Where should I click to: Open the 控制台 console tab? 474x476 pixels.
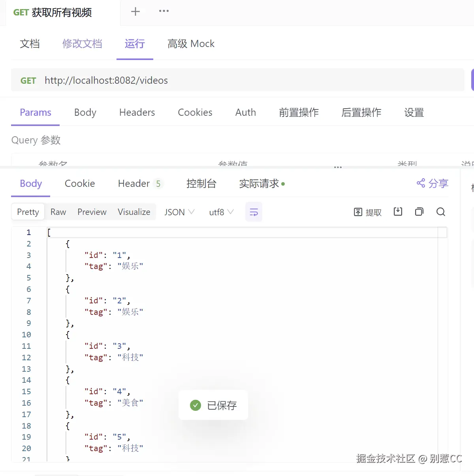201,183
